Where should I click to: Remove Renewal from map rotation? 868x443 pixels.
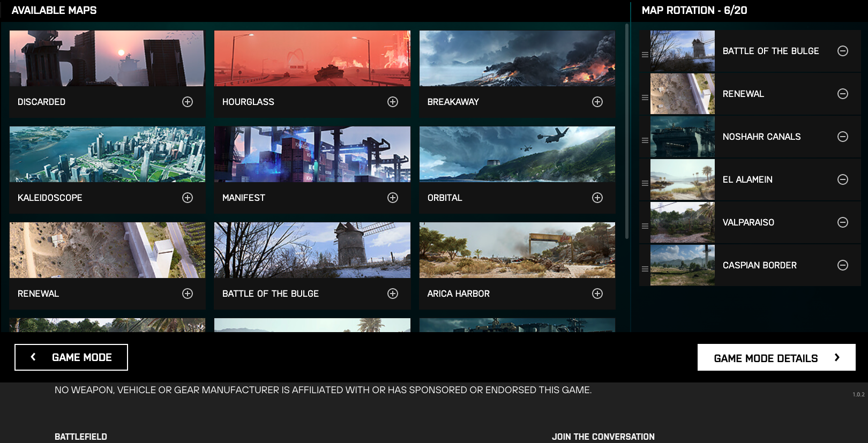(843, 94)
